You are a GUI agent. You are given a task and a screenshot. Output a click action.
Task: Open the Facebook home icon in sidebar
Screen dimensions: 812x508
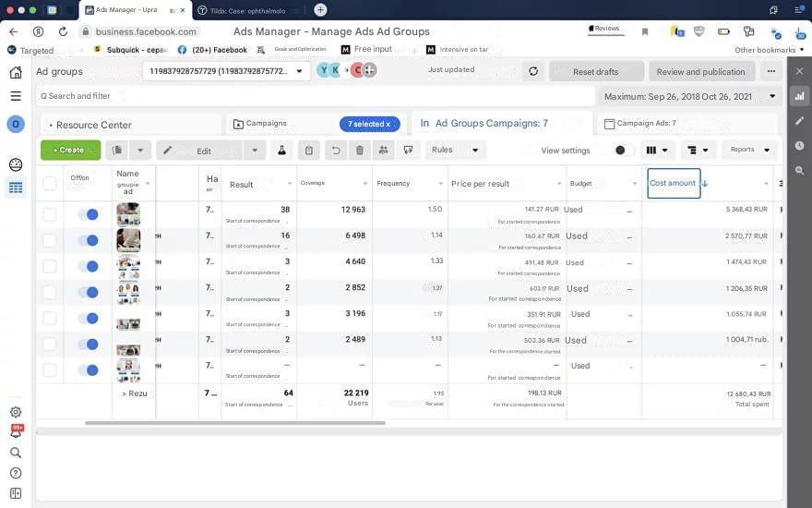pos(16,72)
